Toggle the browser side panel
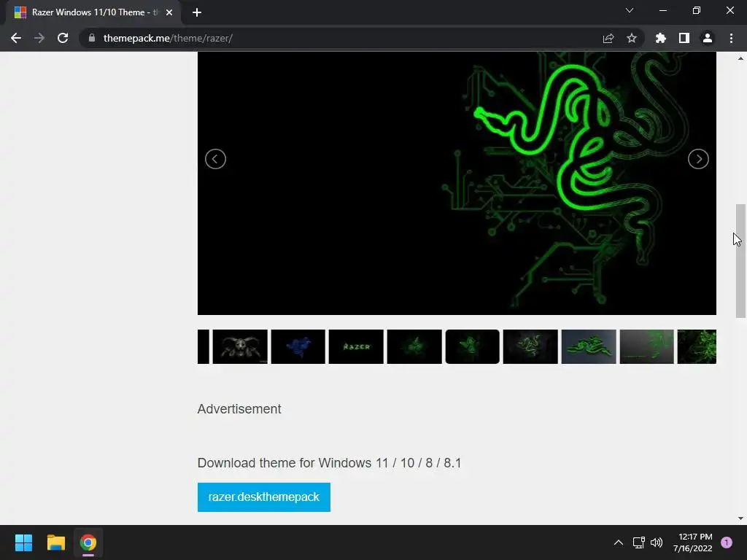 coord(684,38)
